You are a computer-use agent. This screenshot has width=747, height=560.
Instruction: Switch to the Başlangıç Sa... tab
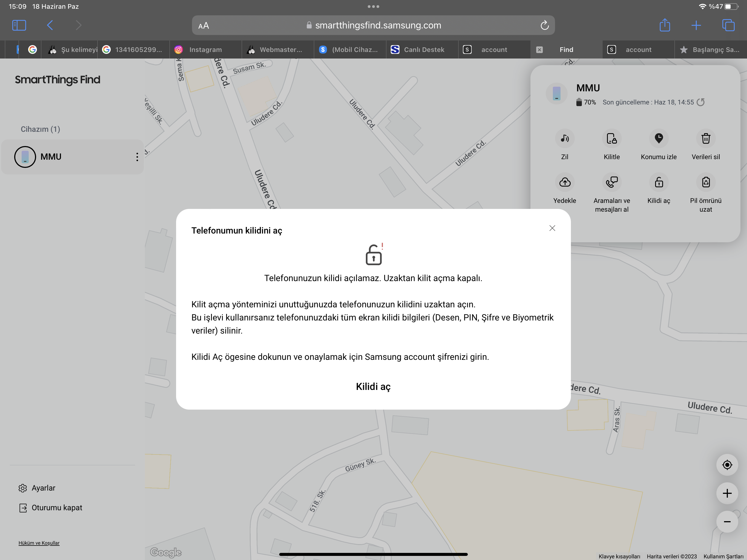click(x=711, y=50)
